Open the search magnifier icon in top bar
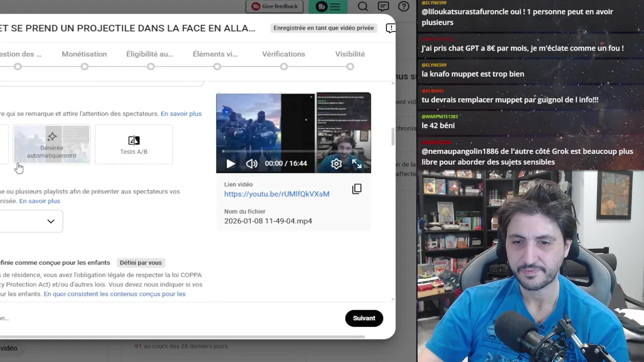Viewport: 644px width, 362px height. [x=363, y=7]
